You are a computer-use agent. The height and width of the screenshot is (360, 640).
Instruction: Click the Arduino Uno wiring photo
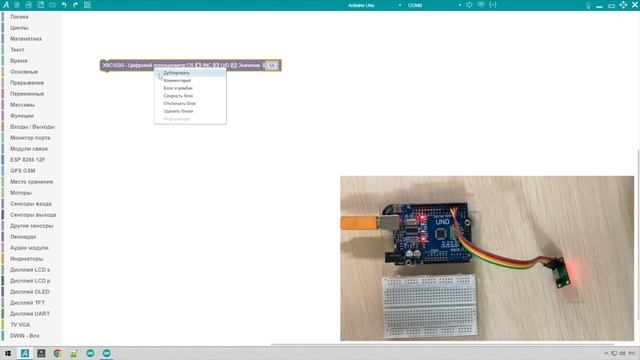coord(487,258)
